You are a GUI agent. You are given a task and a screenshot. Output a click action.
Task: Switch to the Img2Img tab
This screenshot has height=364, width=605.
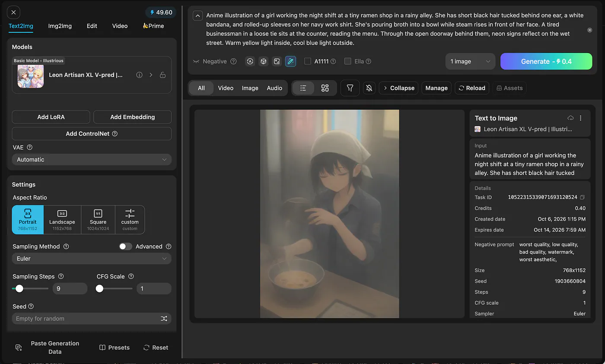pos(60,26)
